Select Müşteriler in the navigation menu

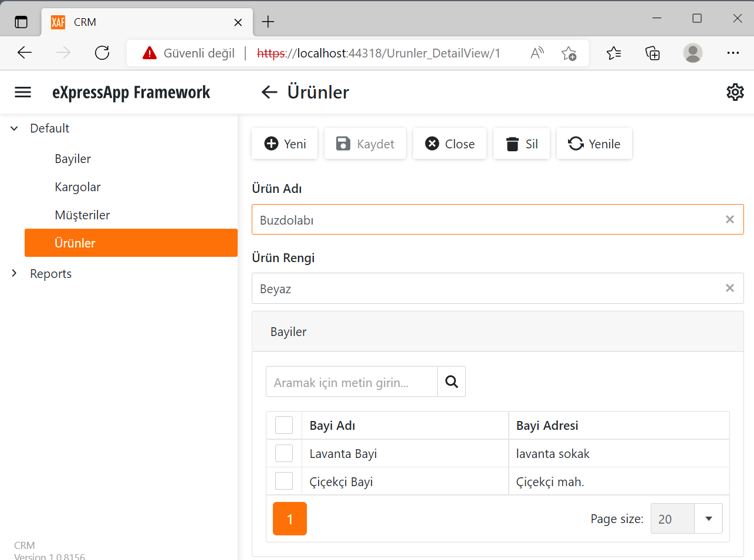(x=82, y=215)
